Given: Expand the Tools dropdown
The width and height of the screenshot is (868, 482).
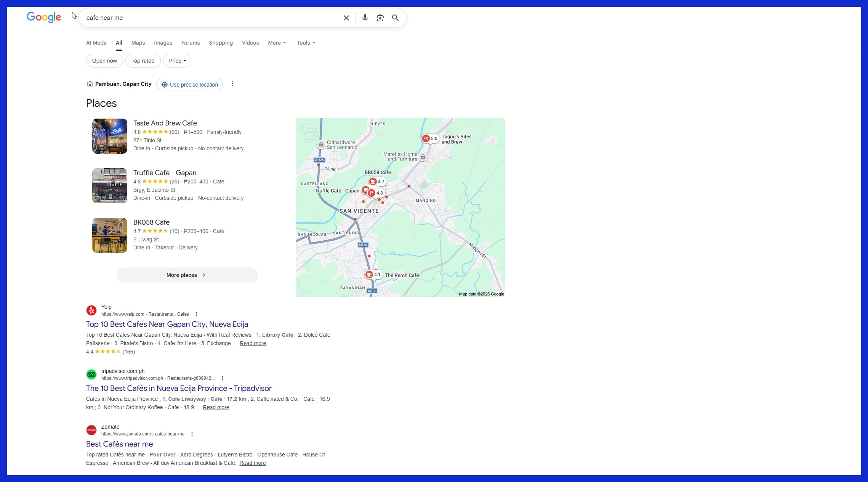Looking at the screenshot, I should coord(306,43).
